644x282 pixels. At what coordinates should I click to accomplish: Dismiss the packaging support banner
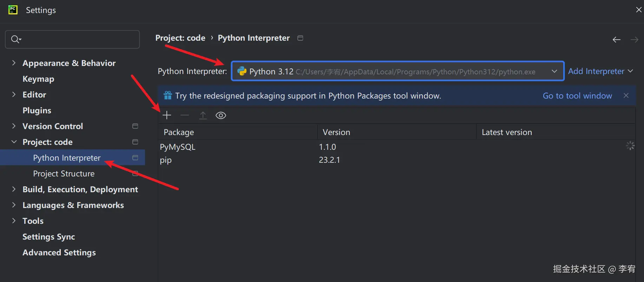[x=626, y=95]
